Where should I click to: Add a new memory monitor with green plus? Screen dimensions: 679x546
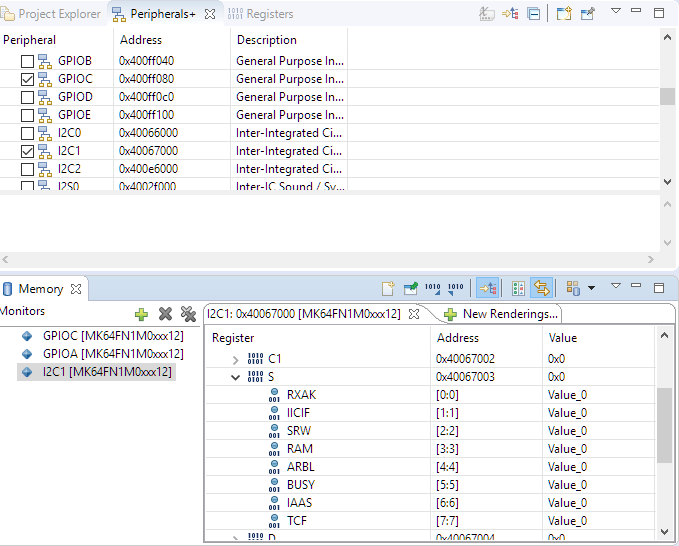coord(141,314)
